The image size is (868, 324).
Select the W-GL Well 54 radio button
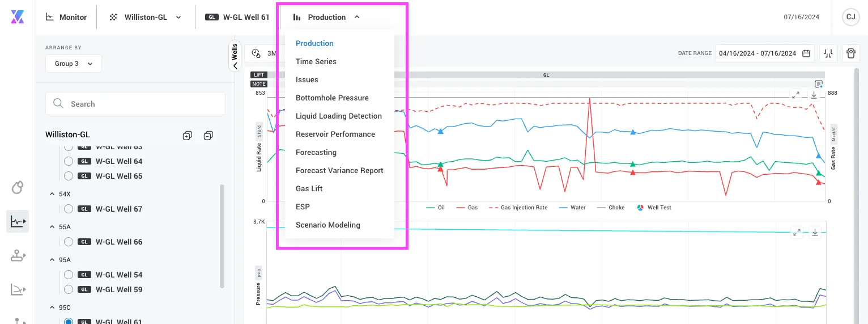69,275
